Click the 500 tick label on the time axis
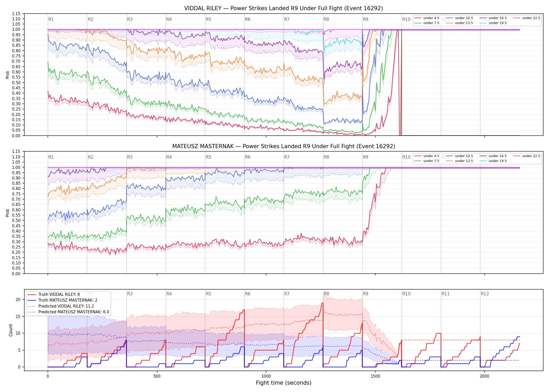The image size is (549, 392). 157,376
